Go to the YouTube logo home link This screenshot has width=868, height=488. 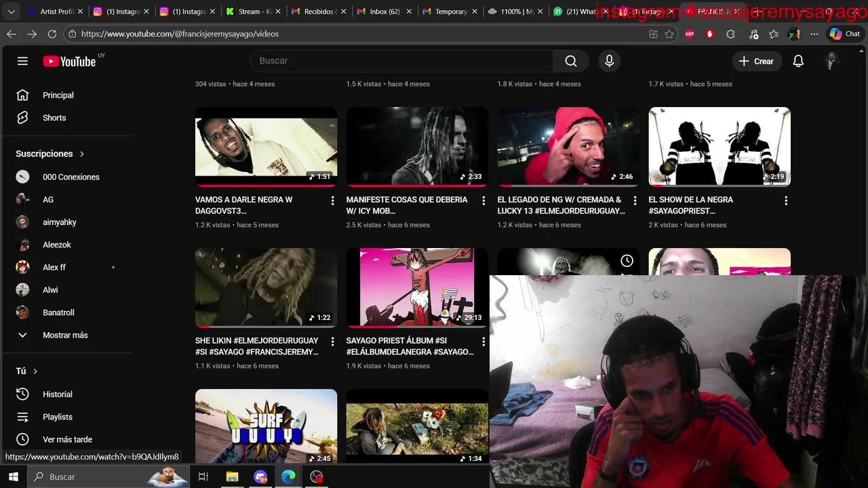pyautogui.click(x=69, y=61)
